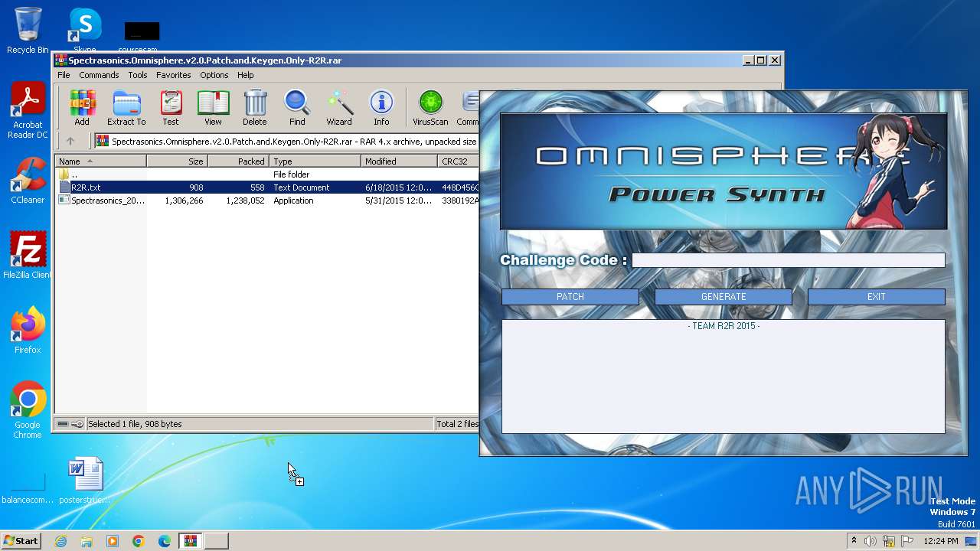Viewport: 980px width, 551px height.
Task: Click the Start button
Action: point(21,541)
